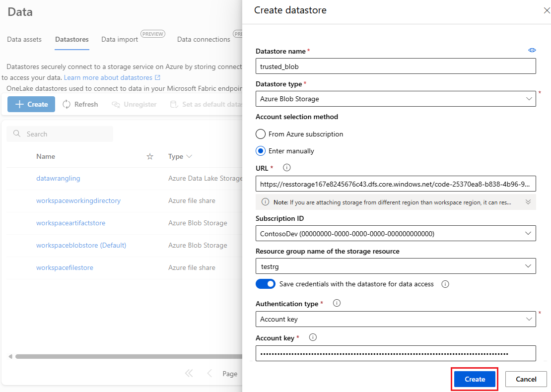Image resolution: width=551 pixels, height=392 pixels.
Task: Click info icon beside Save credentials toggle
Action: pyautogui.click(x=445, y=284)
